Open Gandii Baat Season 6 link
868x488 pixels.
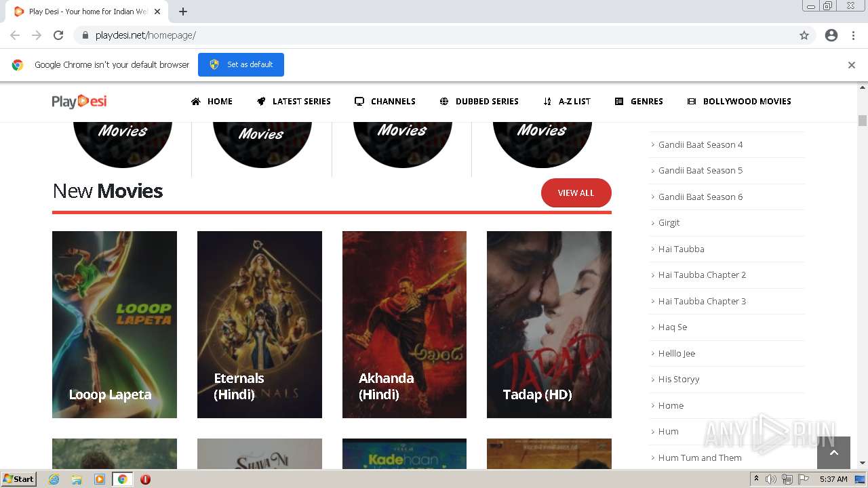(701, 197)
